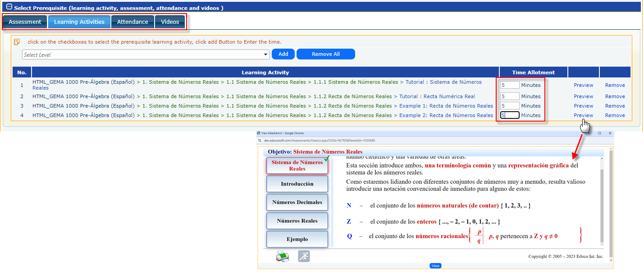Click the Remove All button
The height and width of the screenshot is (276, 644).
(325, 54)
